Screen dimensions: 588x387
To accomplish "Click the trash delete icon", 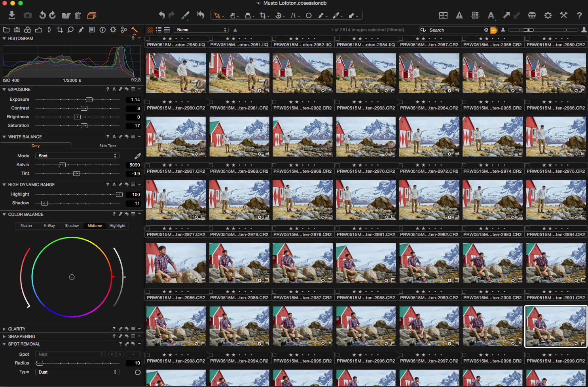I will [x=78, y=15].
